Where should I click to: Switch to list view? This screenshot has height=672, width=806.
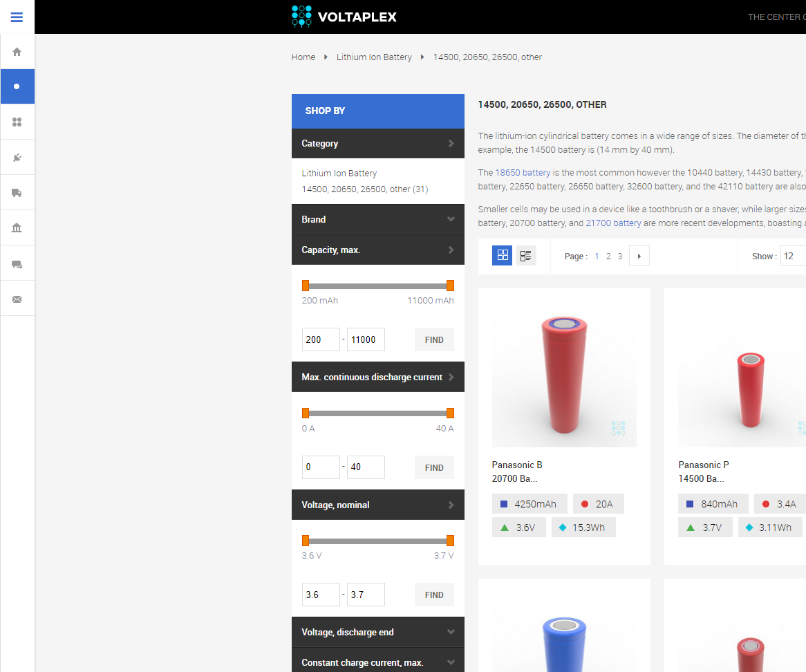[x=526, y=256]
